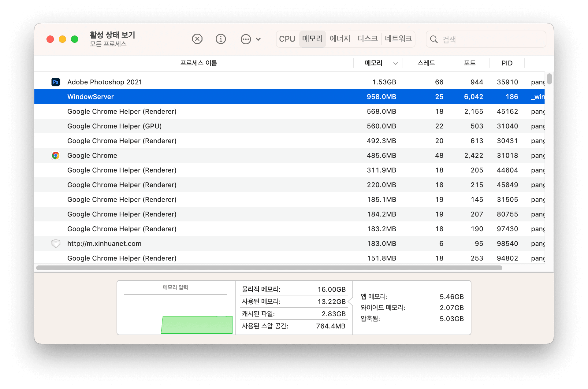Screen dimensions: 588x389
Task: Click the magnifier search icon
Action: (x=434, y=39)
